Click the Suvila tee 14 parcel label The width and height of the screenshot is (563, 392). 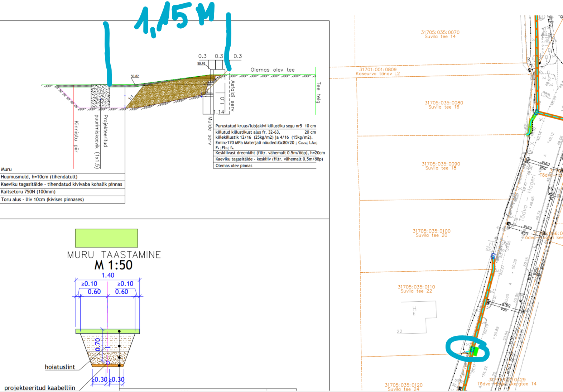pyautogui.click(x=440, y=34)
